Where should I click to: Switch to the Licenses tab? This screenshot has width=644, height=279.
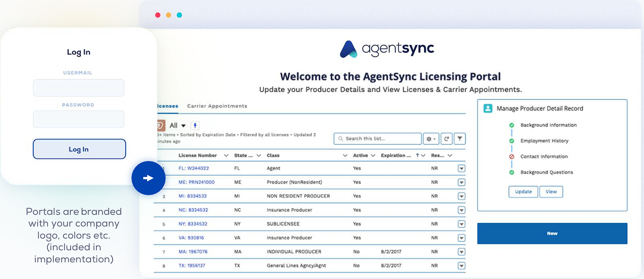tap(167, 106)
